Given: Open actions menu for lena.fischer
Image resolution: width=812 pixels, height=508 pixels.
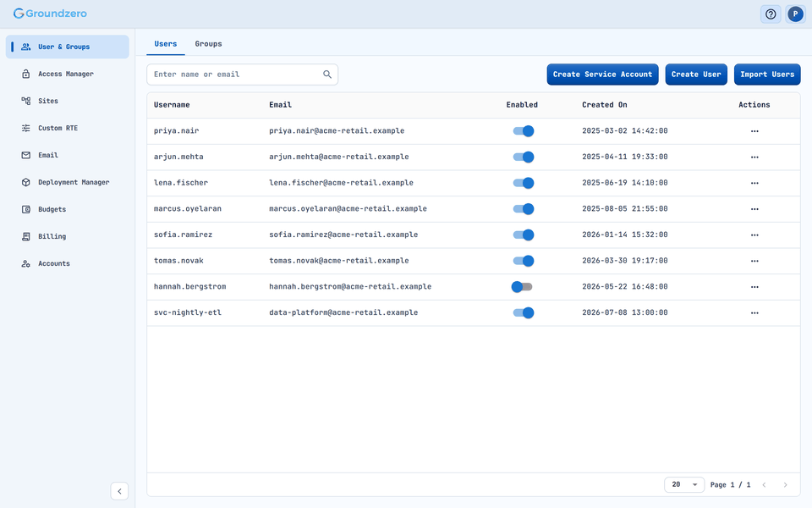Looking at the screenshot, I should (754, 183).
